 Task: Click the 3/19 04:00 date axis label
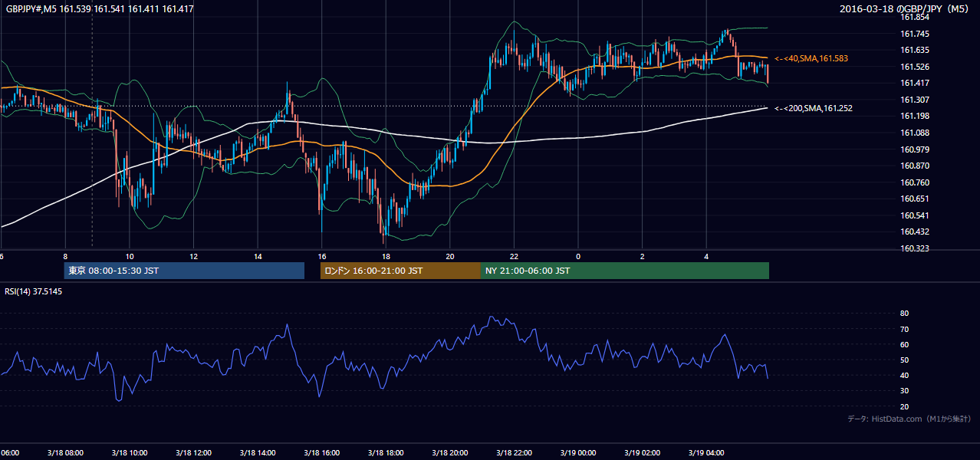click(x=705, y=453)
